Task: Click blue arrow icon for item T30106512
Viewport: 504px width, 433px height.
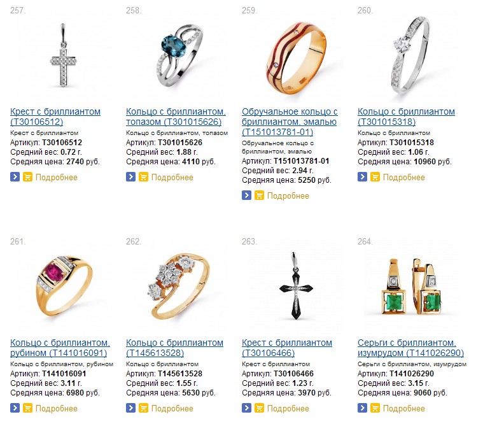Action: 15,176
